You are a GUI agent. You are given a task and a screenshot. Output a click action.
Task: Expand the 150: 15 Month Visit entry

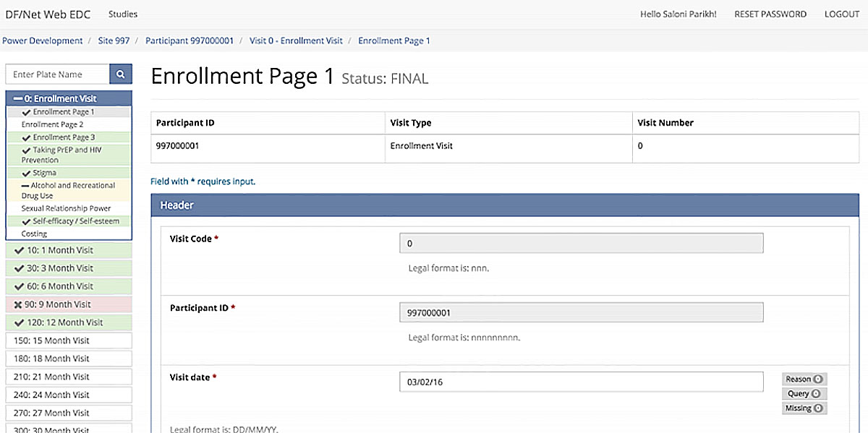[46, 340]
